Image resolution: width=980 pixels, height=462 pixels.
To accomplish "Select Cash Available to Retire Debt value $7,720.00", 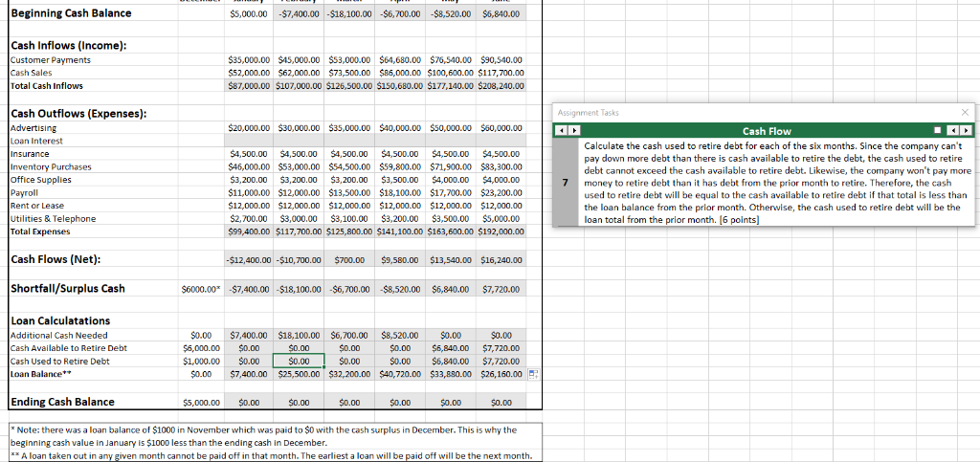I will point(501,348).
